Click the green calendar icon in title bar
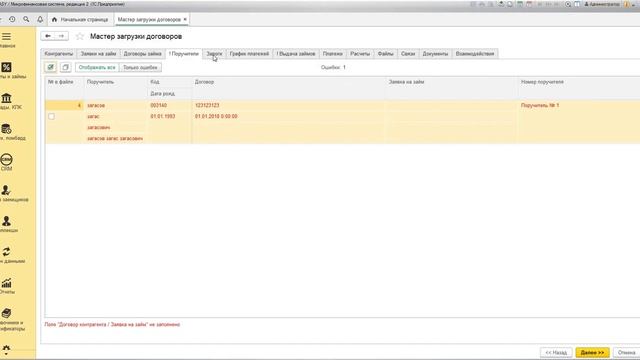This screenshot has width=640, height=360. point(520,4)
